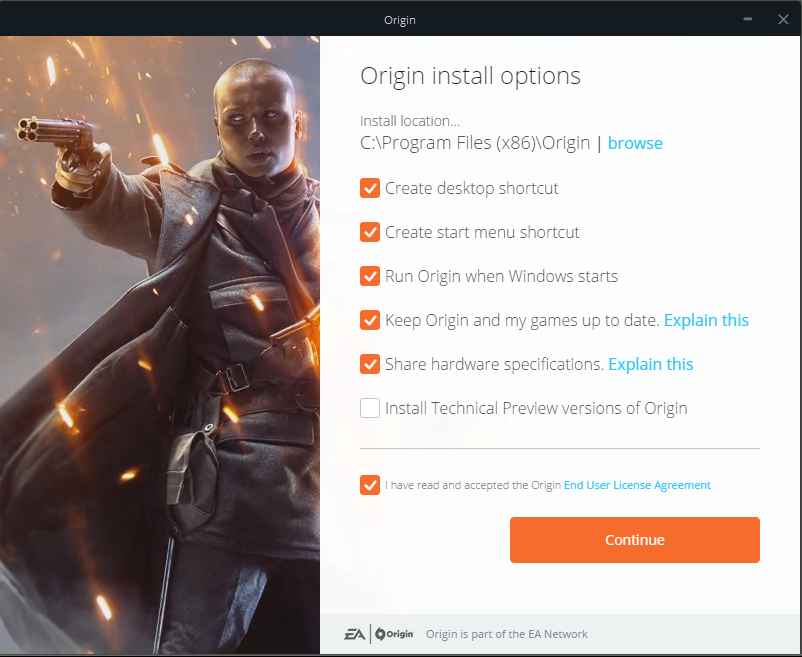Viewport: 802px width, 657px height.
Task: Open Explain this for keeping games updated
Action: click(706, 320)
